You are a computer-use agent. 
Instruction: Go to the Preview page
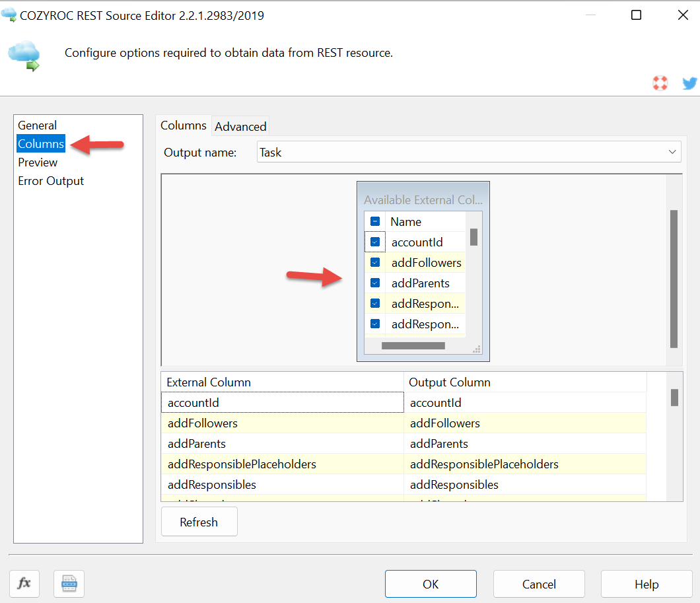click(38, 162)
